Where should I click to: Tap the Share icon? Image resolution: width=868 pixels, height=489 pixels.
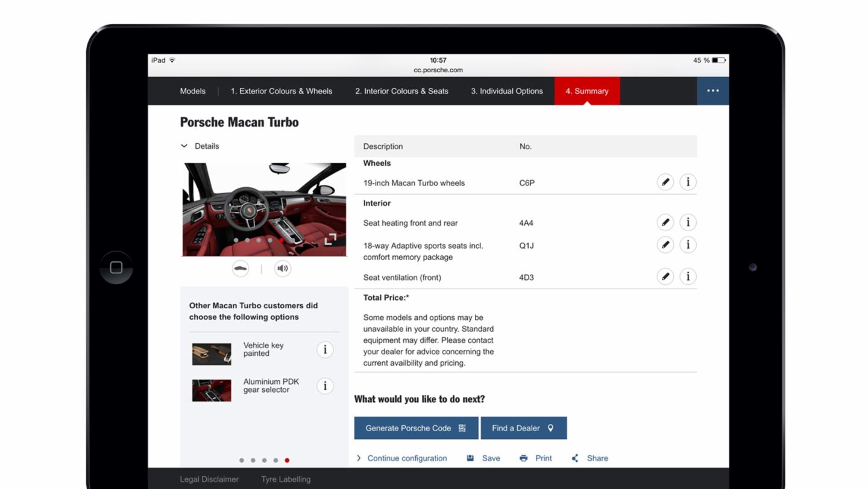click(574, 458)
